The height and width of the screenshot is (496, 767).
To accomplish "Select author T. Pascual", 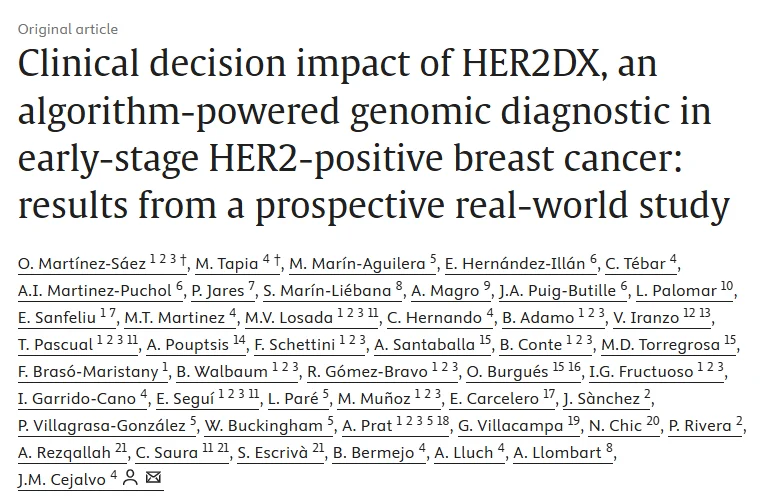I will click(56, 345).
